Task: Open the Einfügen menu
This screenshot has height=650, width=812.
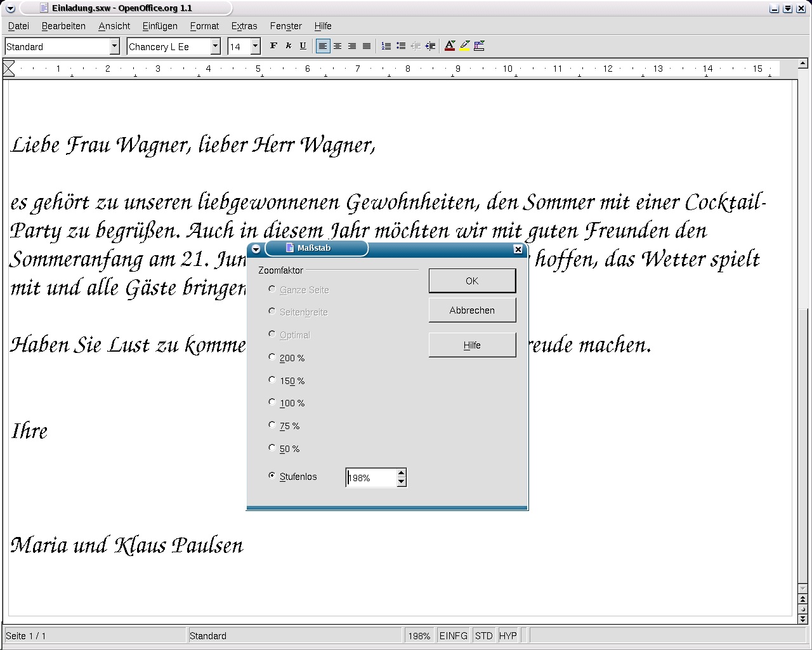Action: [160, 26]
